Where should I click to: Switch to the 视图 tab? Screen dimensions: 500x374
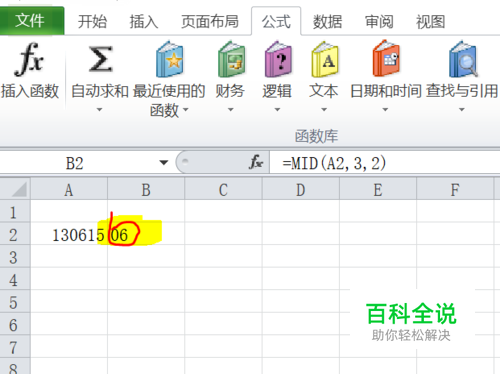(430, 22)
